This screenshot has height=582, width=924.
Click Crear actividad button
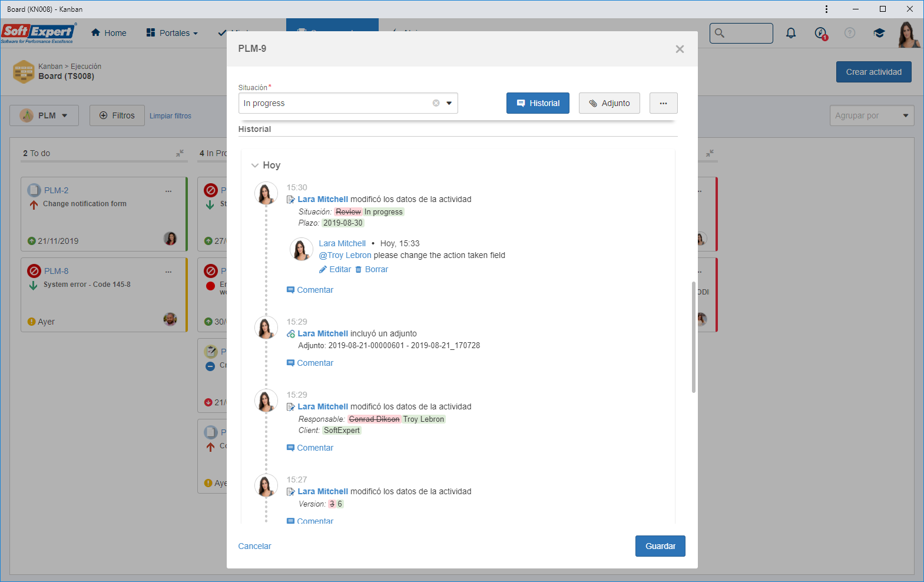(873, 72)
